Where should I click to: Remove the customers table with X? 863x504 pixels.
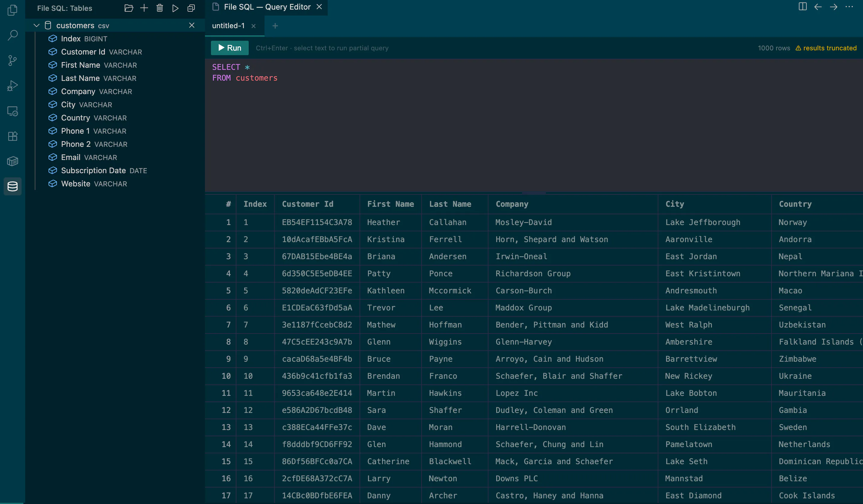tap(192, 25)
